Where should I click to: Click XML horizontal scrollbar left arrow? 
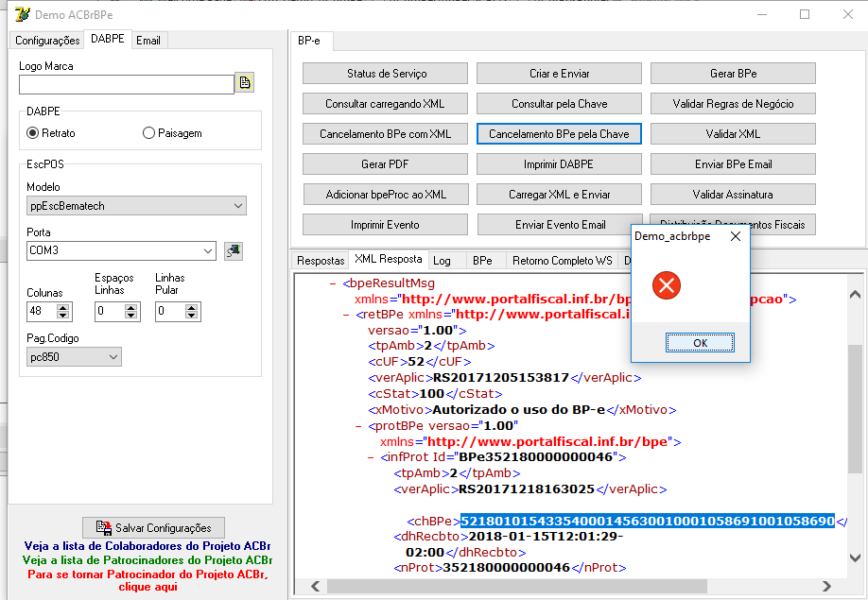[x=316, y=586]
